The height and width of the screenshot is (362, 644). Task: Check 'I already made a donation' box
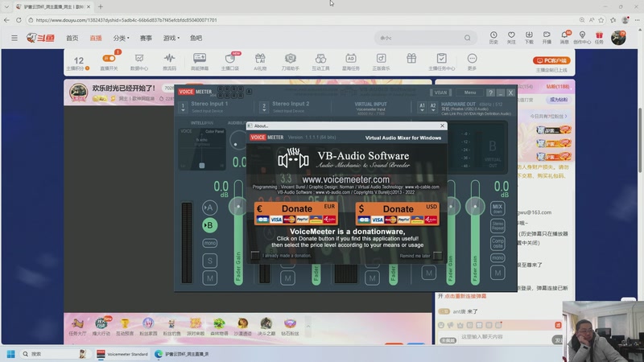[x=255, y=256]
